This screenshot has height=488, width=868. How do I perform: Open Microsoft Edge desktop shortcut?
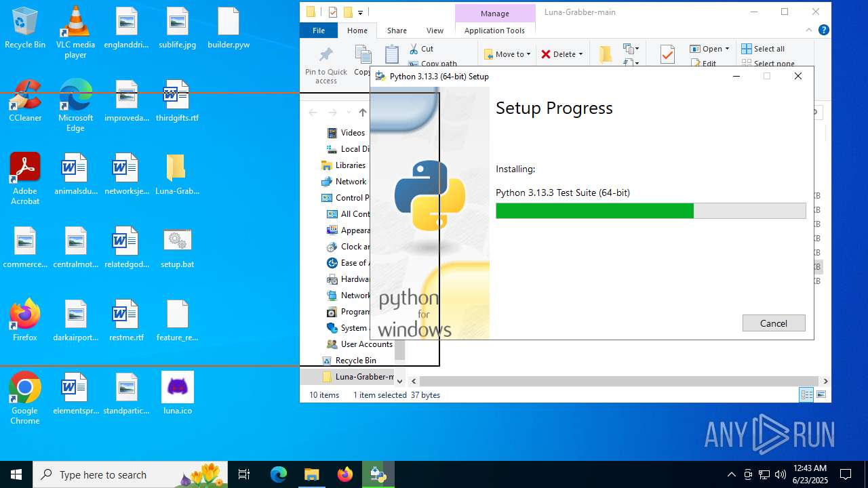click(x=75, y=105)
